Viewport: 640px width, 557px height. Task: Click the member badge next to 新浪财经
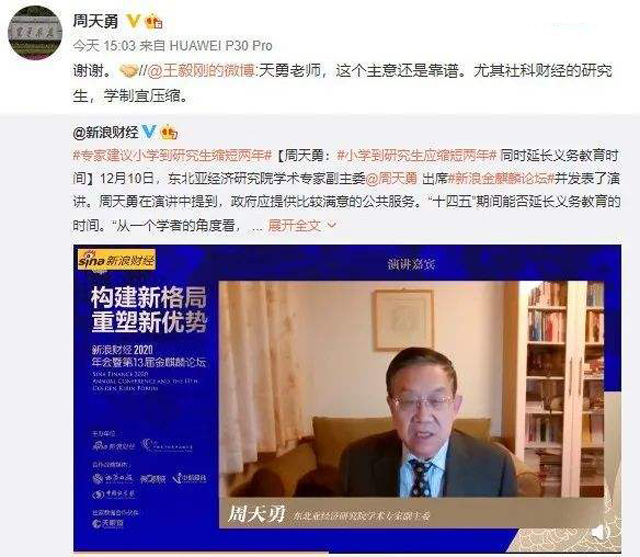coord(169,132)
